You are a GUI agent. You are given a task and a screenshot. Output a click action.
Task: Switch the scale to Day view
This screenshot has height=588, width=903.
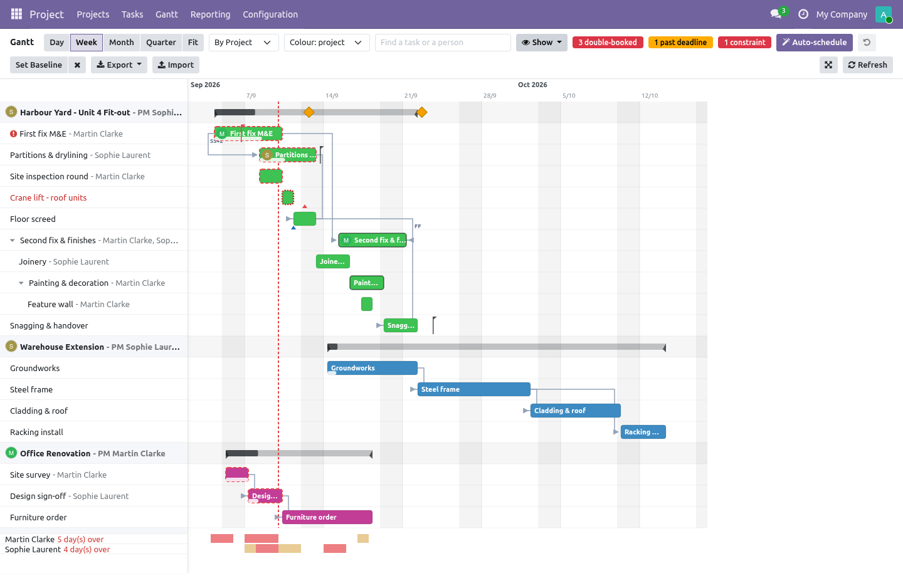(x=57, y=43)
